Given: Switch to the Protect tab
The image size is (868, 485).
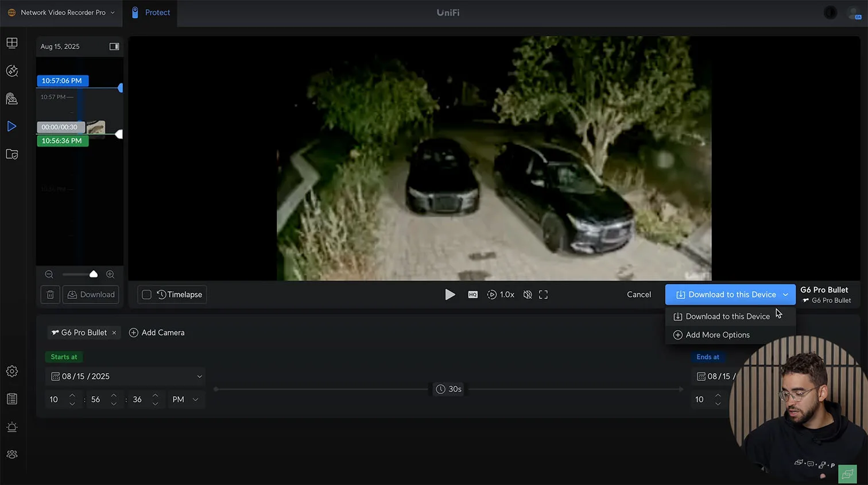Looking at the screenshot, I should point(150,13).
